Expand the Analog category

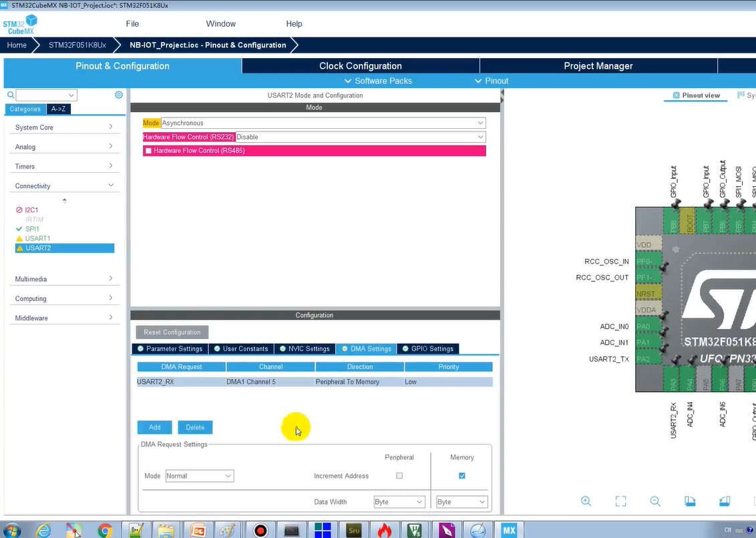click(64, 147)
